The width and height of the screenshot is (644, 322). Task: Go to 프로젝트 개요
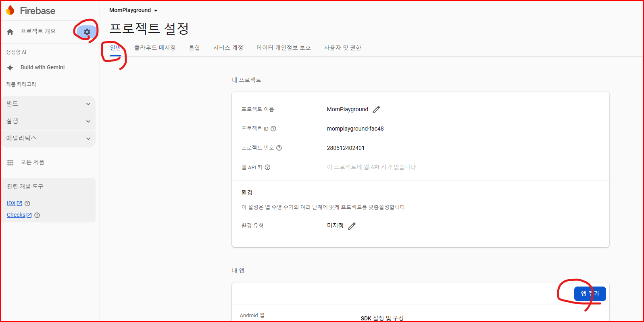click(x=38, y=31)
